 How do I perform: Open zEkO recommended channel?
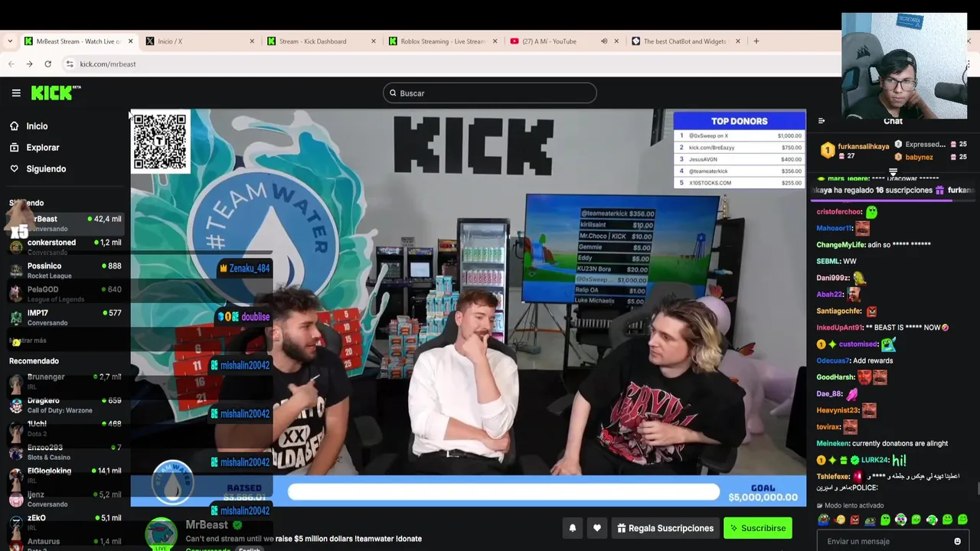[x=65, y=523]
